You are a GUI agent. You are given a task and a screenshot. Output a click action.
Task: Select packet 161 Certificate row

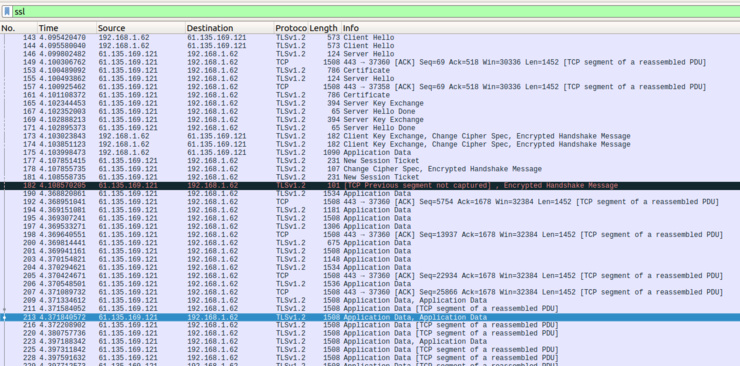point(370,95)
